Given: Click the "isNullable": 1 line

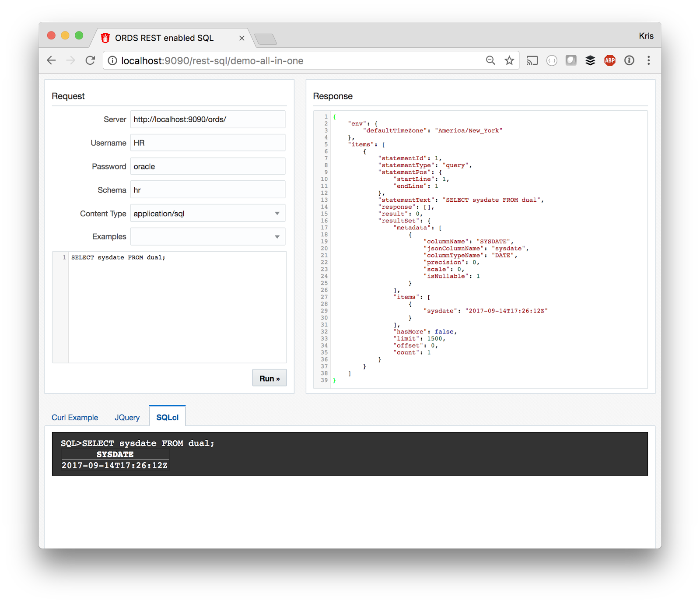Looking at the screenshot, I should (451, 276).
